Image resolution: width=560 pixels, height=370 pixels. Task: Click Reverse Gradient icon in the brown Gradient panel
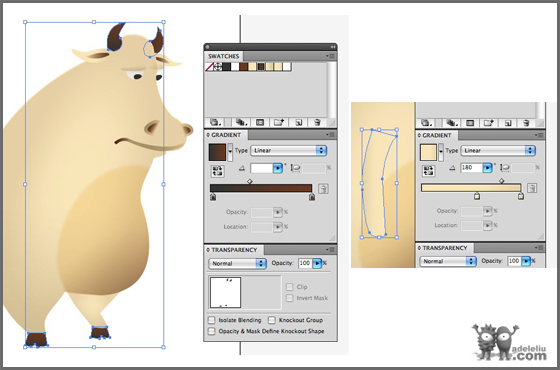click(x=218, y=171)
